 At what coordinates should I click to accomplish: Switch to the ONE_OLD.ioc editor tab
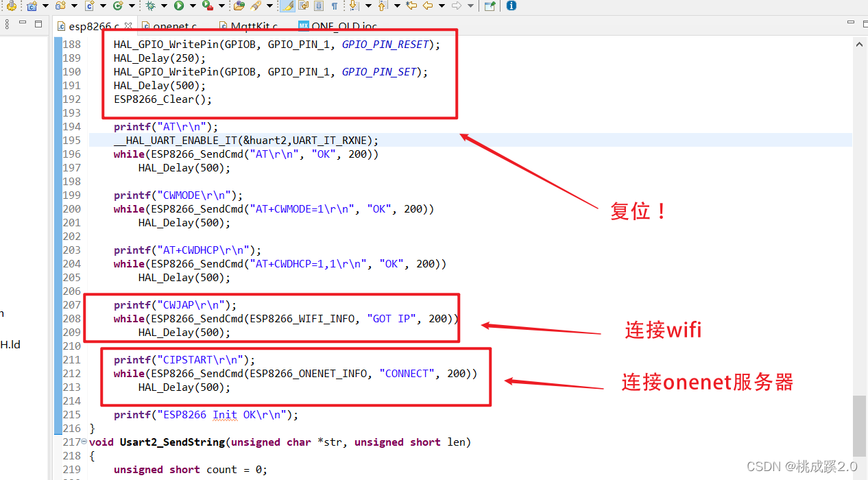(x=337, y=26)
